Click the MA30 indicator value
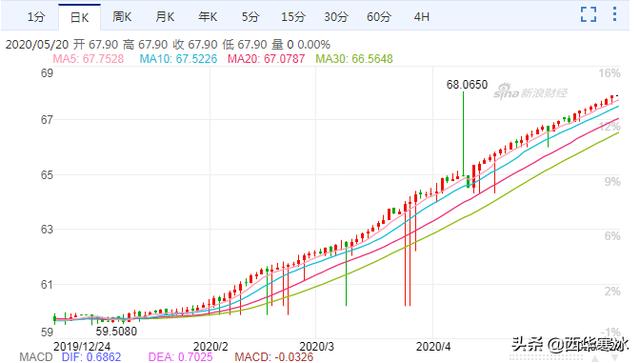Viewport: 640px width, 363px height. 354,59
